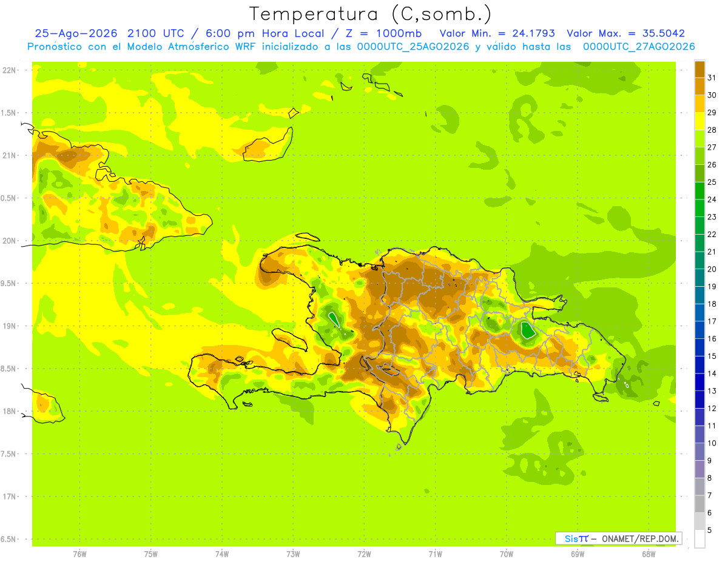728x562 pixels.
Task: Click the 18N latitude label
Action: pyautogui.click(x=9, y=411)
